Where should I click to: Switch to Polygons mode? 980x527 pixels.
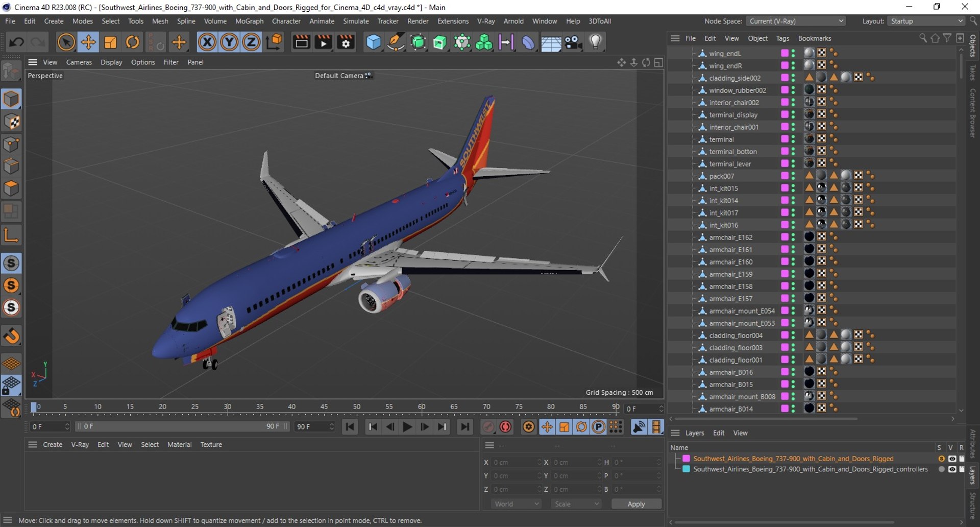pos(11,189)
